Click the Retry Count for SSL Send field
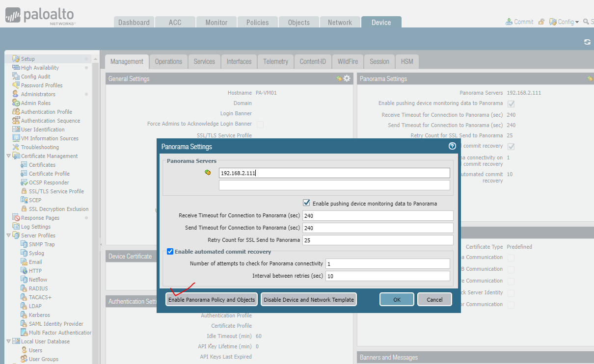594x364 pixels. pos(378,240)
